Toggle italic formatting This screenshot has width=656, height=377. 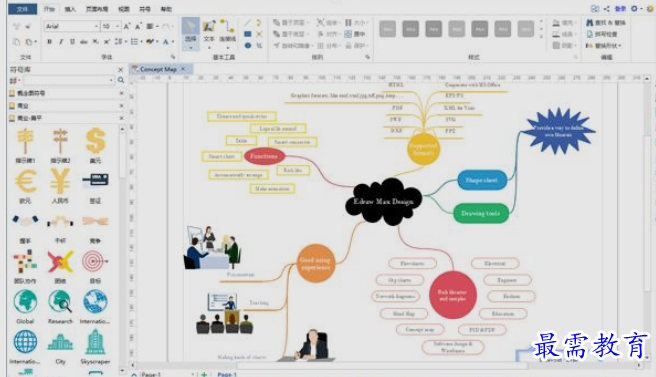pyautogui.click(x=61, y=41)
